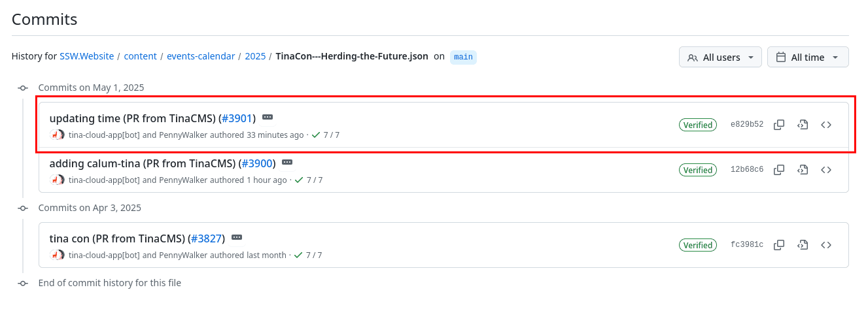
Task: Navigate to events-calendar folder breadcrumb
Action: (201, 56)
